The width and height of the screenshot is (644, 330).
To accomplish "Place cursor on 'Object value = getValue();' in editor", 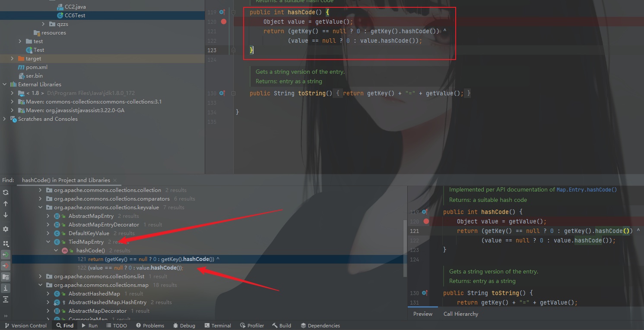I will click(308, 22).
